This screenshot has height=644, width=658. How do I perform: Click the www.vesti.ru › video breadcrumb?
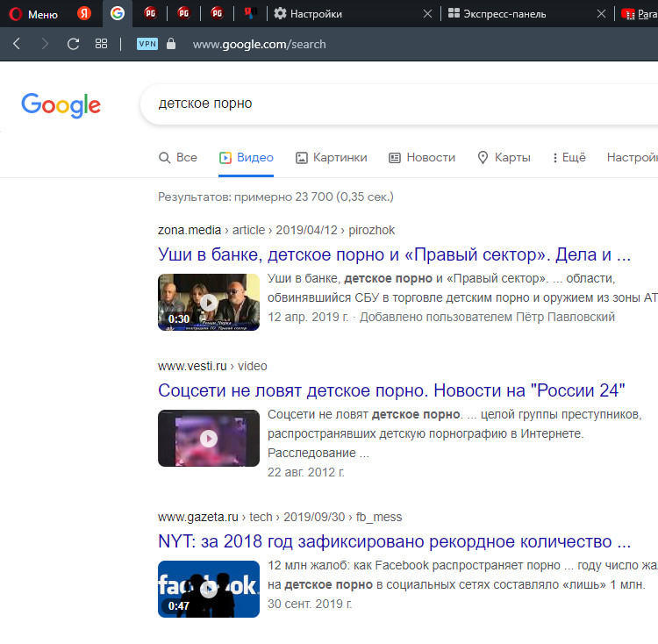point(212,366)
